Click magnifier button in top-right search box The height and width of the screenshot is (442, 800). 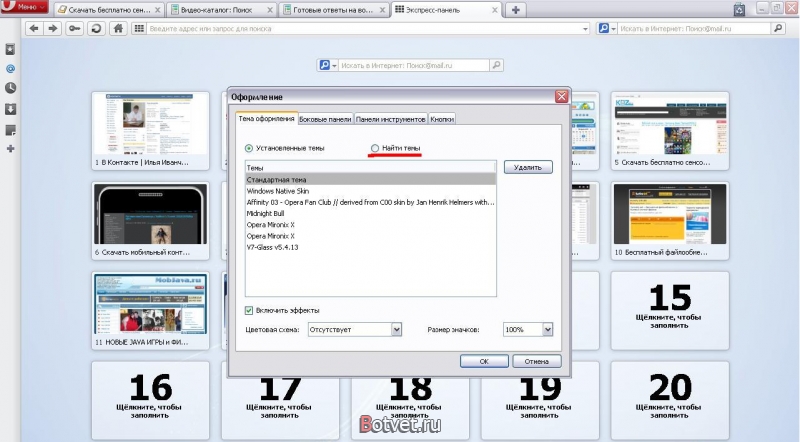[x=778, y=29]
